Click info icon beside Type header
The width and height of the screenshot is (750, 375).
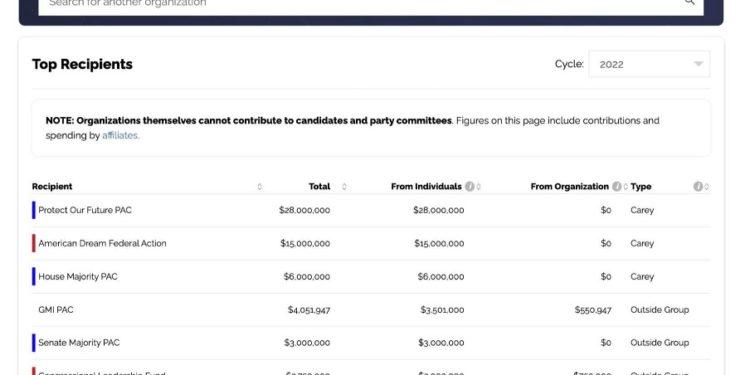point(698,187)
